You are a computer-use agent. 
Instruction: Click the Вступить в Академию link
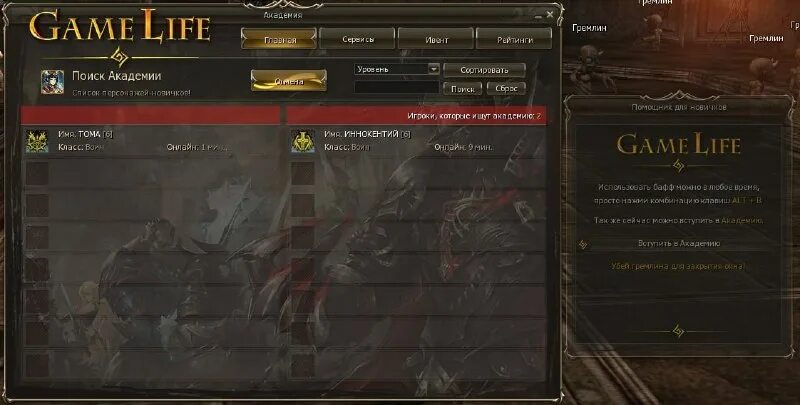pyautogui.click(x=679, y=244)
